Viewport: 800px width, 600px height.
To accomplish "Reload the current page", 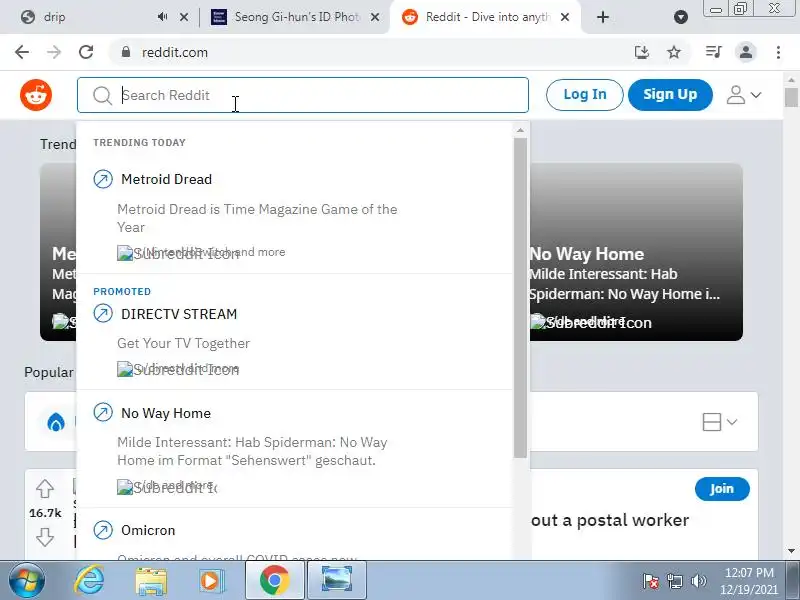I will [86, 52].
